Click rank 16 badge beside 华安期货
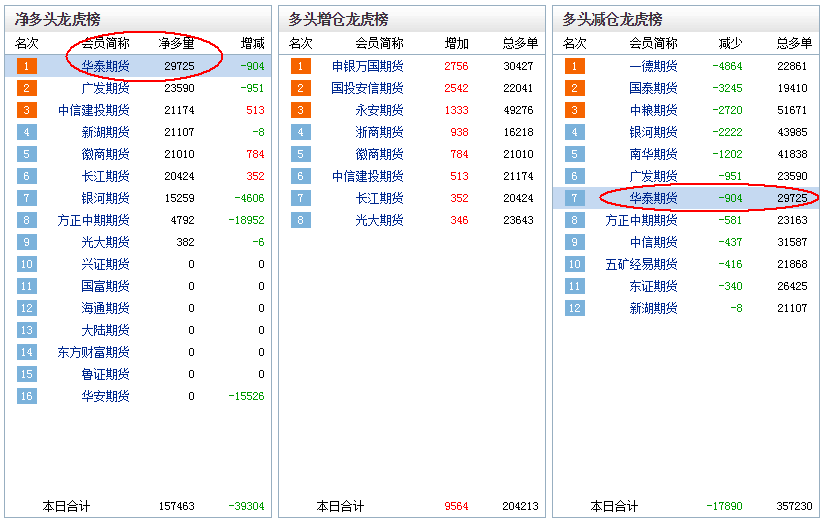 tap(27, 396)
